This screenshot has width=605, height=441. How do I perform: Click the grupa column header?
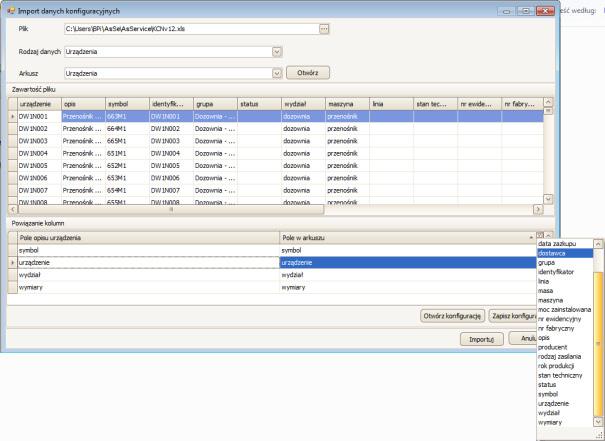tap(215, 104)
